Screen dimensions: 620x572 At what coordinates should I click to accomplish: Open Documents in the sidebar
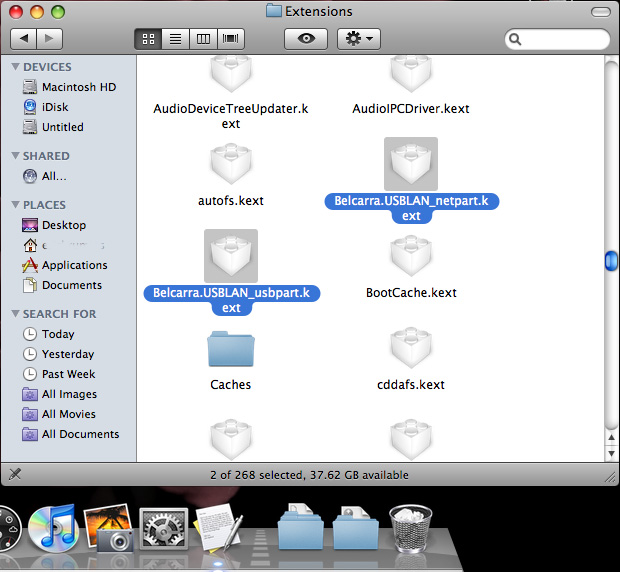click(62, 285)
